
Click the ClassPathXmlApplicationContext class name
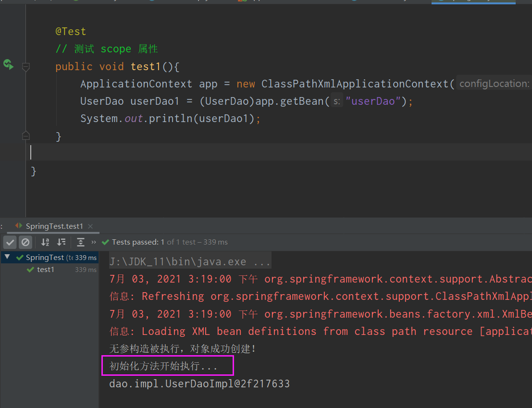point(355,84)
